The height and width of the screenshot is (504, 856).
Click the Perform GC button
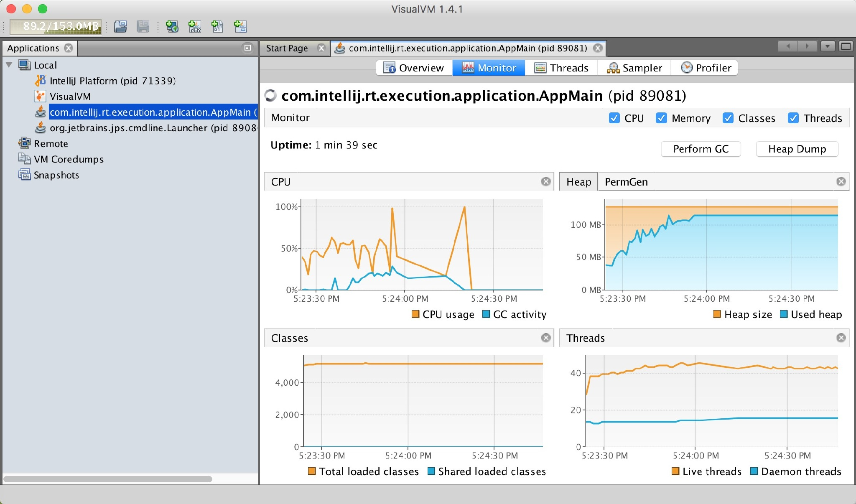click(x=701, y=149)
